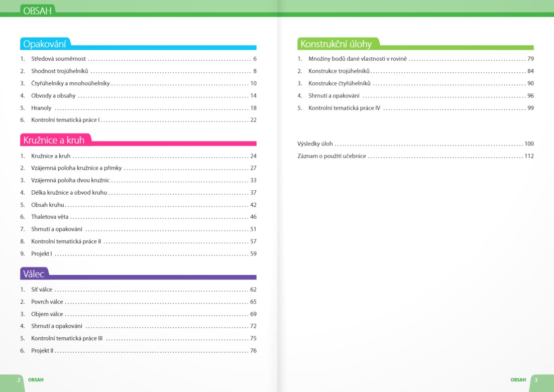Open the 'Thaletova věta' entry

pyautogui.click(x=50, y=217)
